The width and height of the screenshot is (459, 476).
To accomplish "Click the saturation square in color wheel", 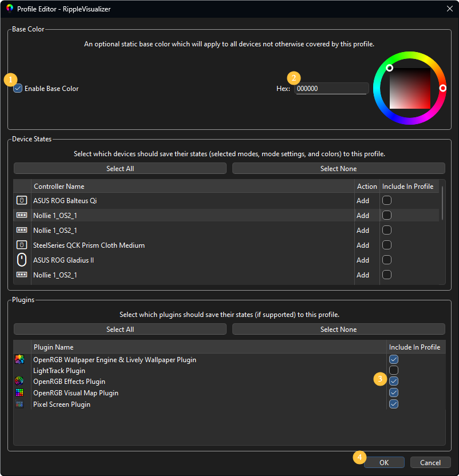I will coord(410,88).
